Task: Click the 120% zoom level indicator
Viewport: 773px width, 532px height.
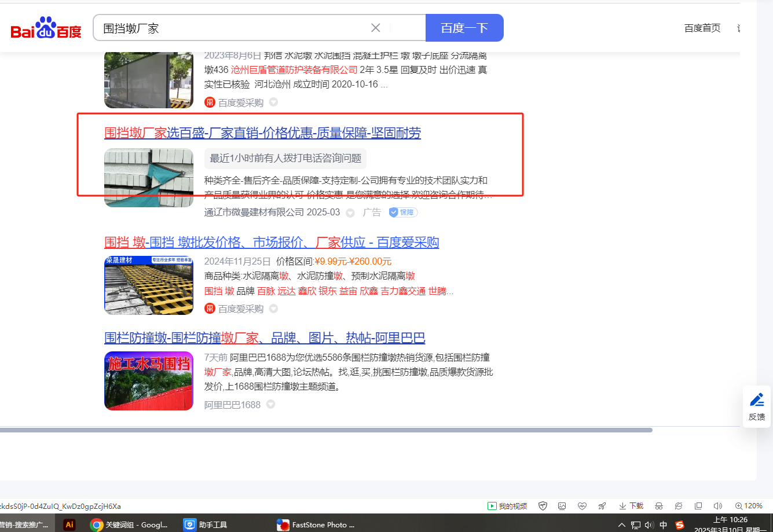Action: 749,506
